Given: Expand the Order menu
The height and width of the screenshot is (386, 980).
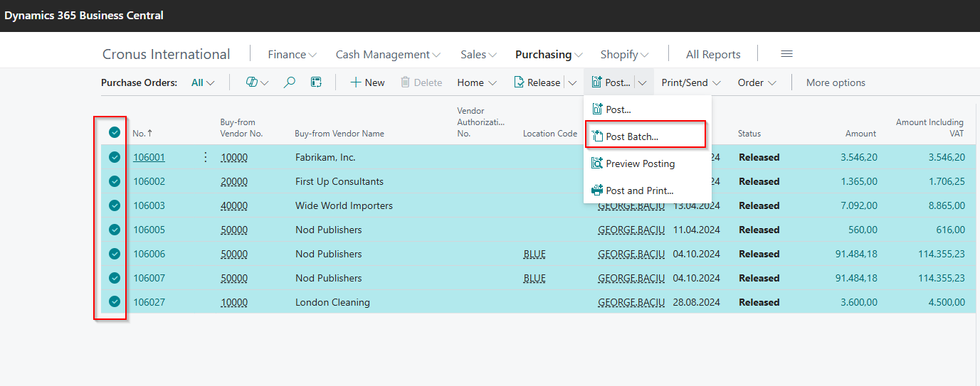Looking at the screenshot, I should 757,82.
